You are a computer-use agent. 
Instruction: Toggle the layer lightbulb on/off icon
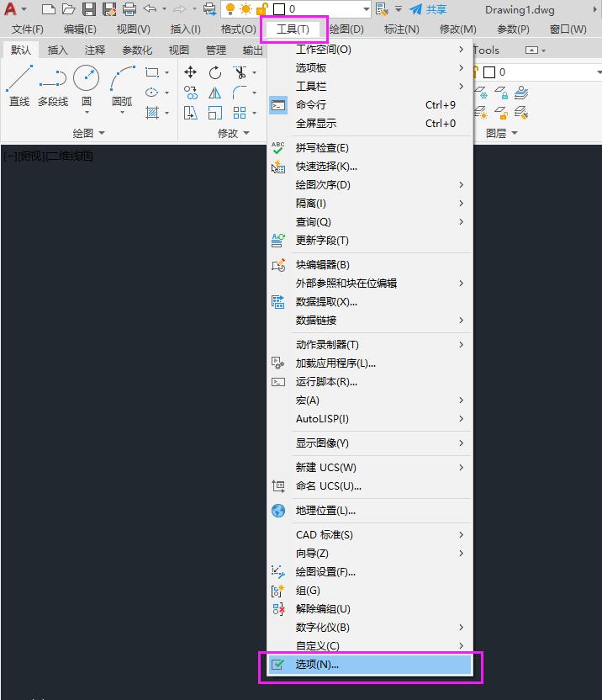230,9
